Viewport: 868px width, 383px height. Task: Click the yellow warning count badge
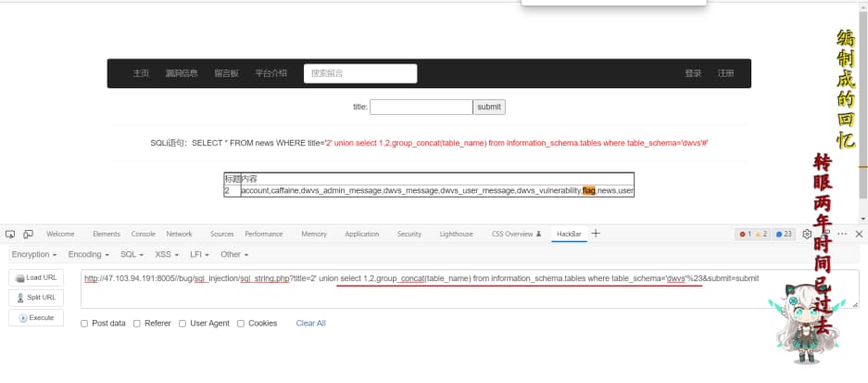click(x=762, y=234)
